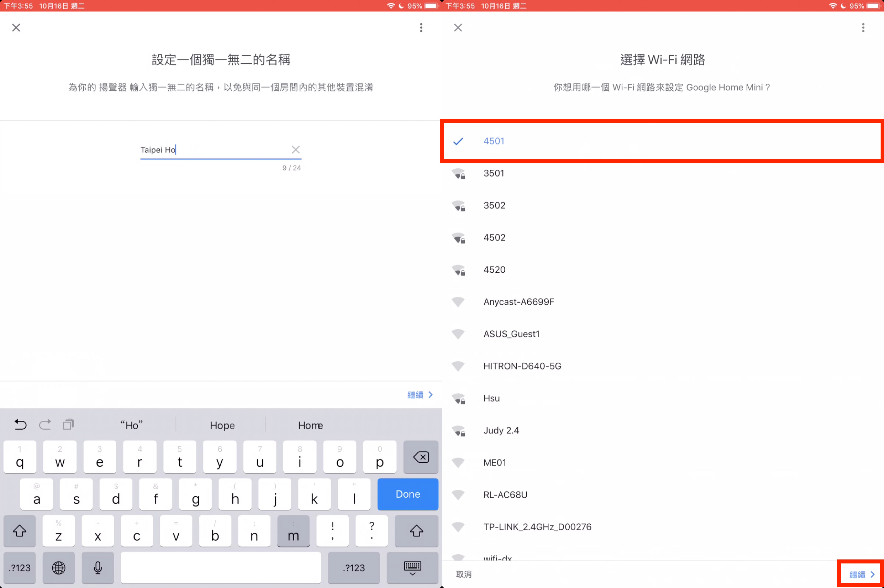Image resolution: width=884 pixels, height=588 pixels.
Task: Tap the Wi-Fi status icon in left status bar
Action: [391, 6]
